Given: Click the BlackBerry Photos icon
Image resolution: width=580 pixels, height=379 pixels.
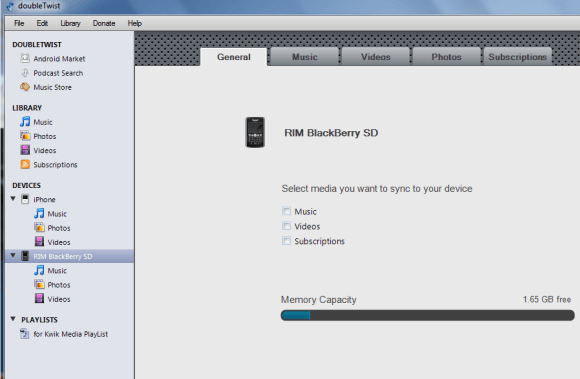Looking at the screenshot, I should (x=39, y=284).
